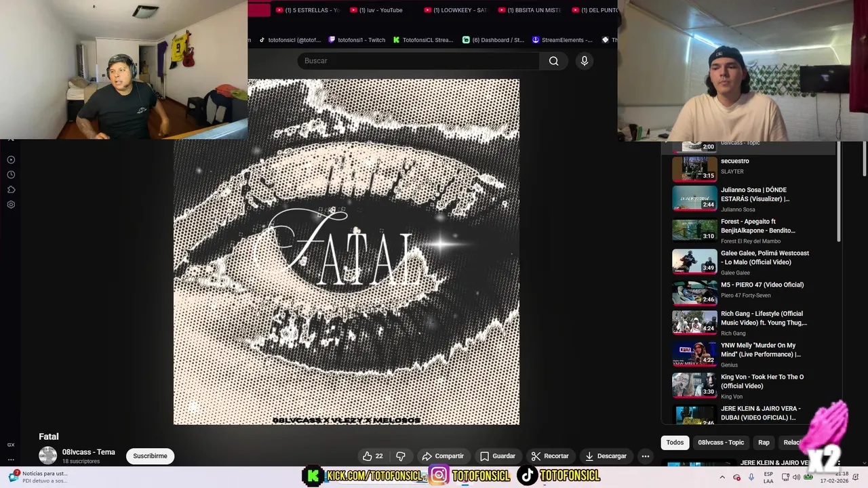Screen dimensions: 868x488
Task: Like the video with thumbs-up button
Action: [373, 456]
